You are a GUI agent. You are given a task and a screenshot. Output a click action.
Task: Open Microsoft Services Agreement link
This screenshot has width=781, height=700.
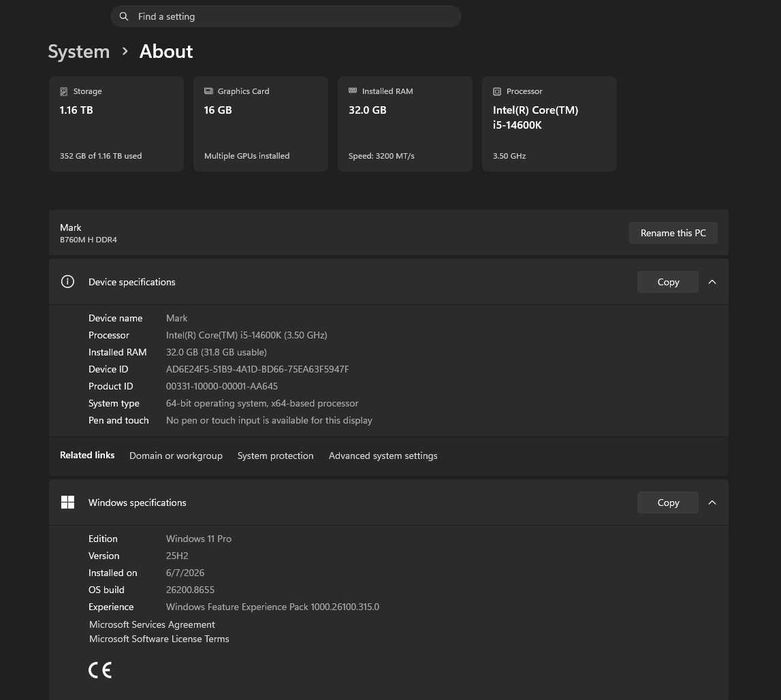[x=152, y=624]
